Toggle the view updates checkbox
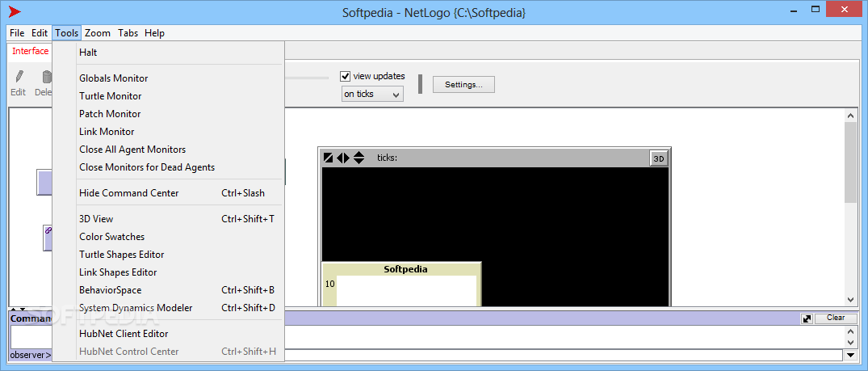The width and height of the screenshot is (868, 371). [346, 77]
